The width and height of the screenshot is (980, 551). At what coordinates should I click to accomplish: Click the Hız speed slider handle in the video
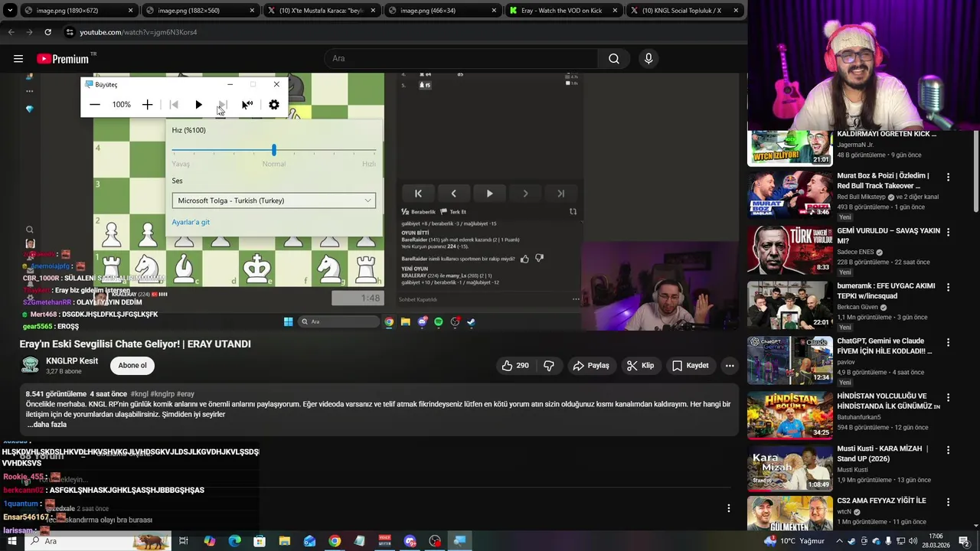(x=273, y=150)
